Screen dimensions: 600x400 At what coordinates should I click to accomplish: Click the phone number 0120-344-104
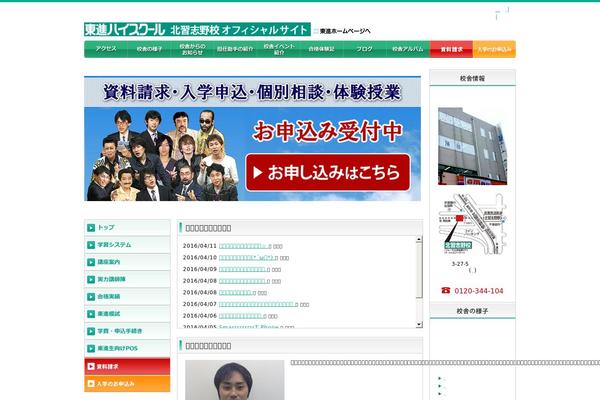[x=479, y=291]
